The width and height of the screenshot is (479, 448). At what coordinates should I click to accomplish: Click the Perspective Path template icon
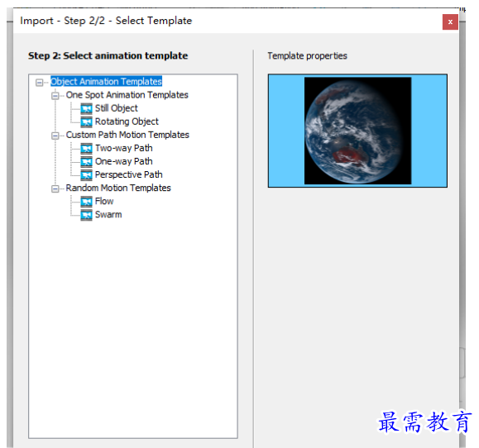pyautogui.click(x=86, y=175)
